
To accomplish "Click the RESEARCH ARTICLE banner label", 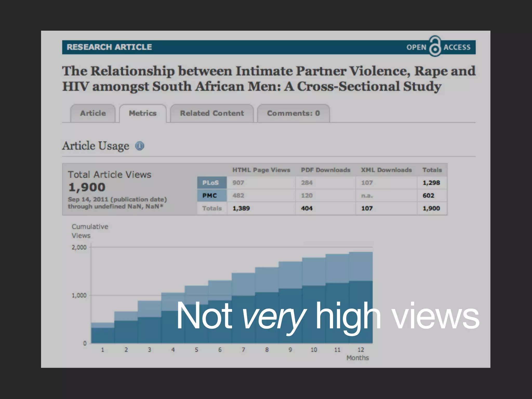I will (109, 47).
